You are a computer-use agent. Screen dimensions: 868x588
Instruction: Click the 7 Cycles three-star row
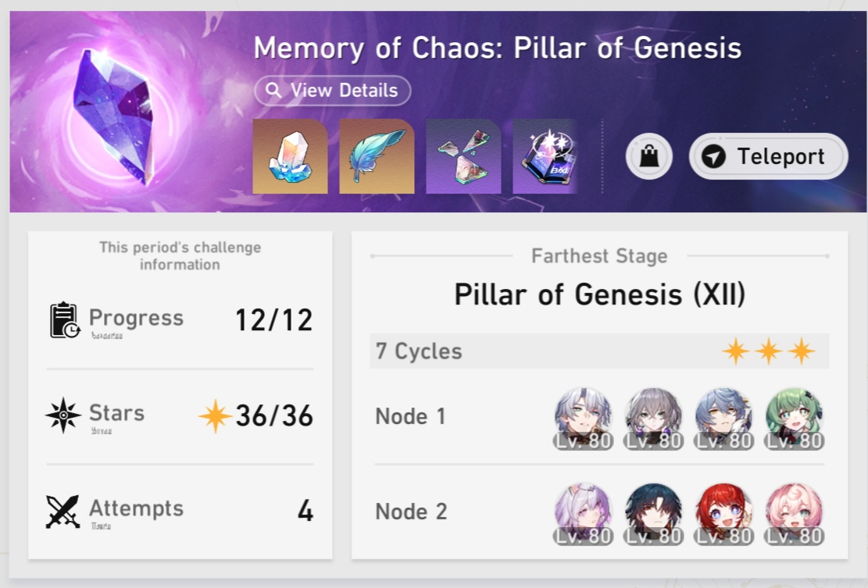(x=599, y=351)
